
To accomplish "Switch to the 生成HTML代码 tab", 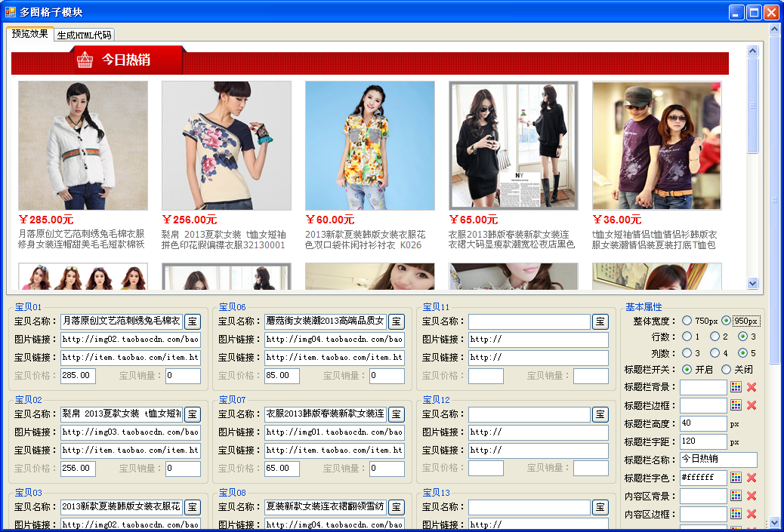I will tap(84, 35).
